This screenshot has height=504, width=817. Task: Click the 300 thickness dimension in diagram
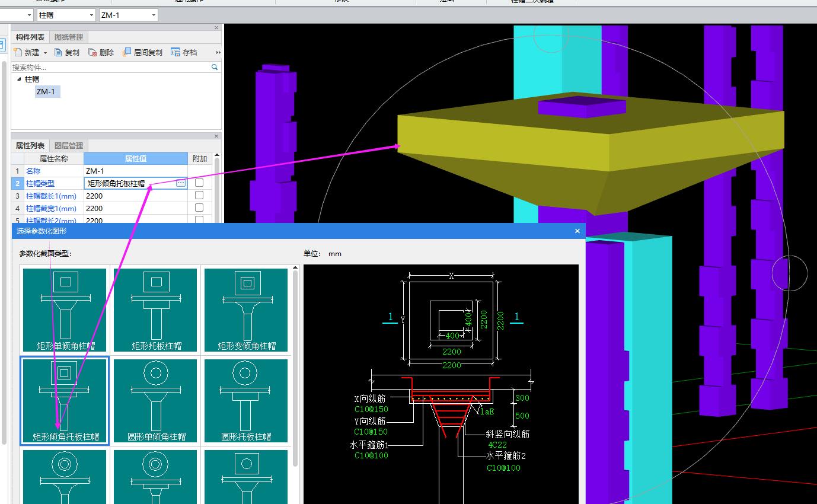coord(522,398)
